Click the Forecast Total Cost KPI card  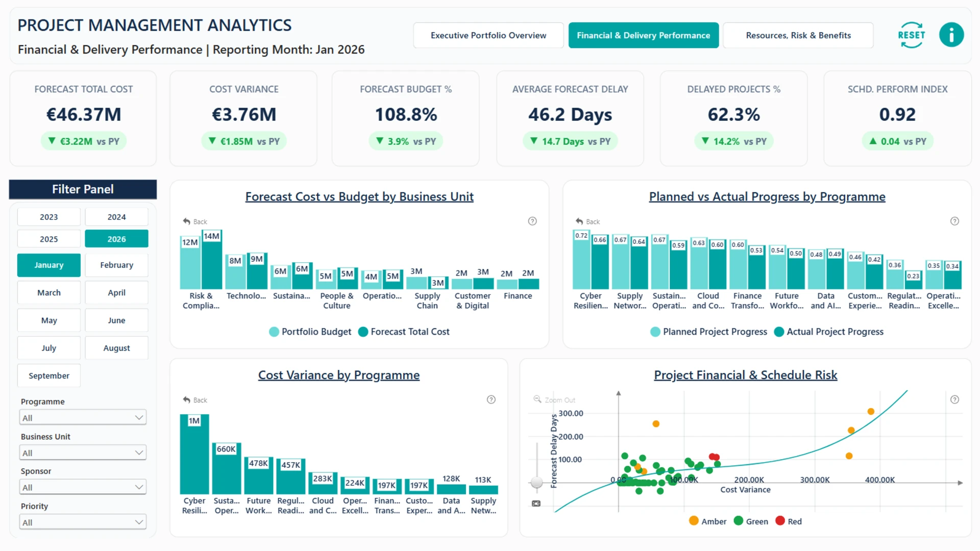point(83,118)
